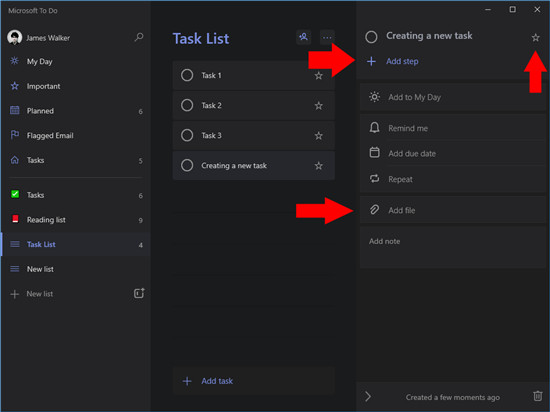Star the Task 3 item
This screenshot has height=412, width=550.
point(318,136)
